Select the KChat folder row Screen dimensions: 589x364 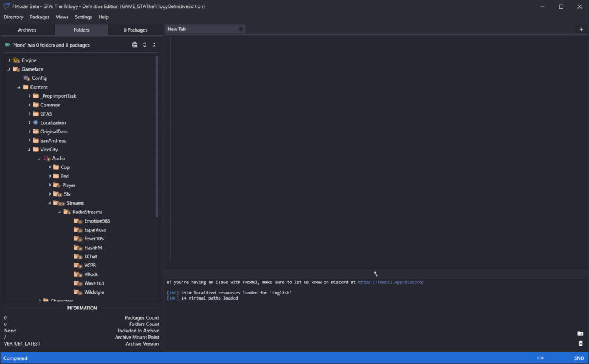(x=85, y=256)
